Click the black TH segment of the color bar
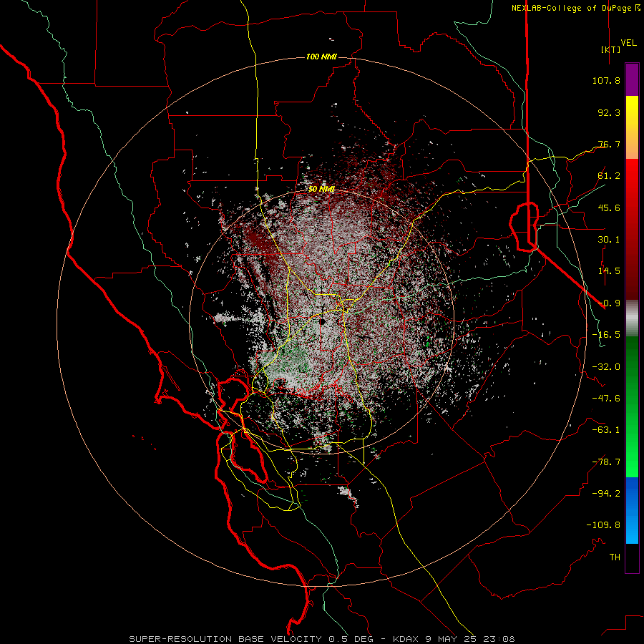This screenshot has height=644, width=644. 632,557
